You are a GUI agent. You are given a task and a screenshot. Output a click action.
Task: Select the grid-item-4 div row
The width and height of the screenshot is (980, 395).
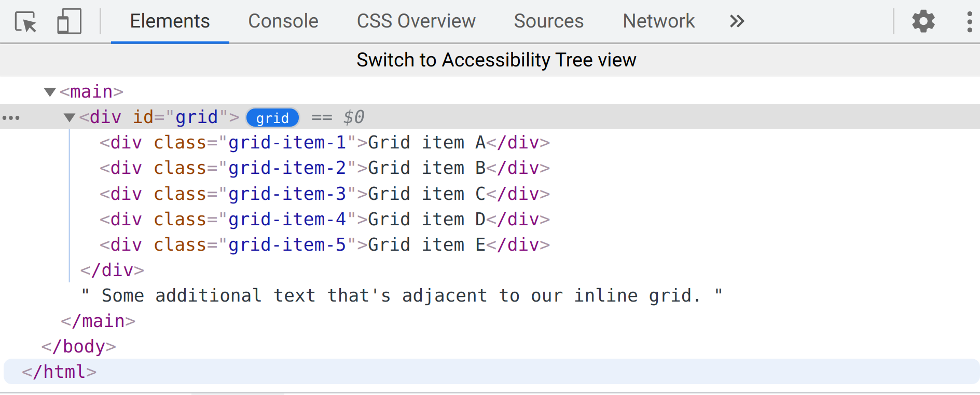coord(325,220)
